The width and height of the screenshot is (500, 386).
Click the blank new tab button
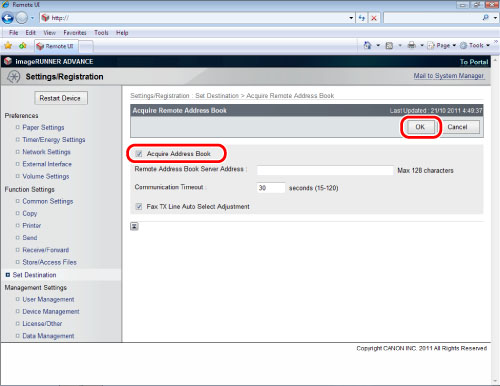pos(86,47)
